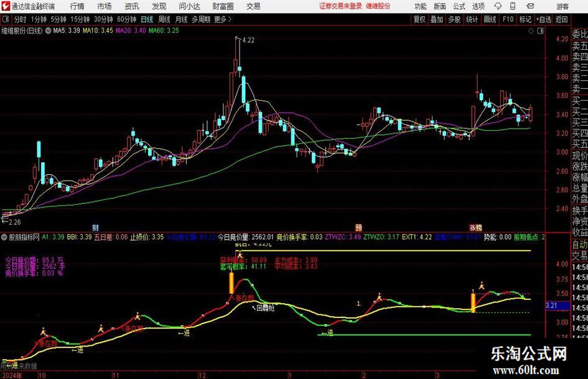Click the 2.26 low price label

pos(15,222)
